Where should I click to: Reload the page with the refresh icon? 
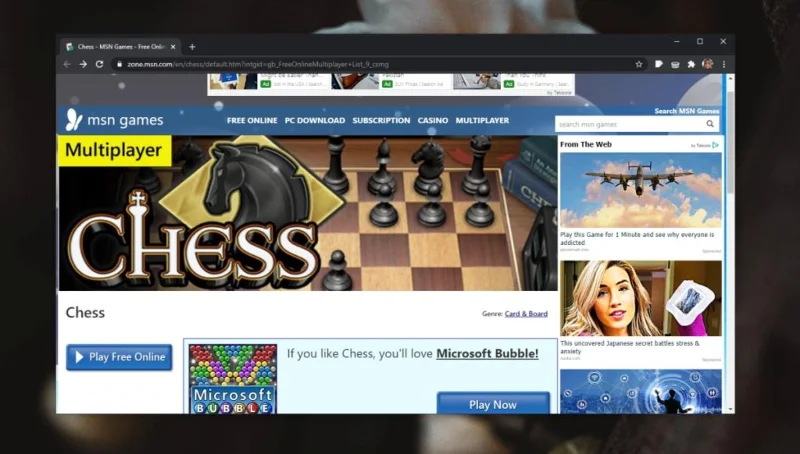[x=99, y=64]
